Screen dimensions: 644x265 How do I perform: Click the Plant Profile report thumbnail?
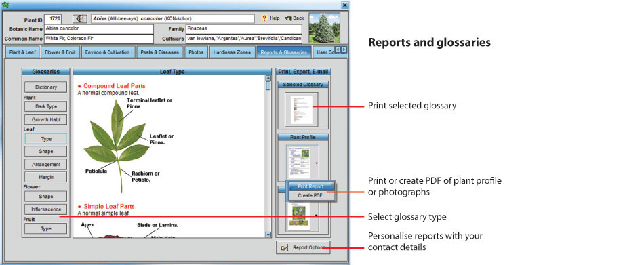pos(299,163)
